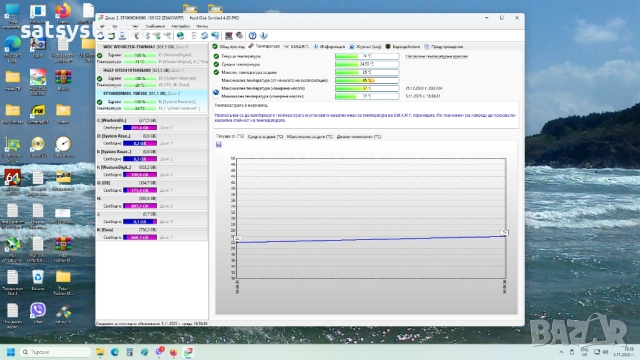Click the stopwatch gauge desktop icon

pyautogui.click(x=63, y=147)
